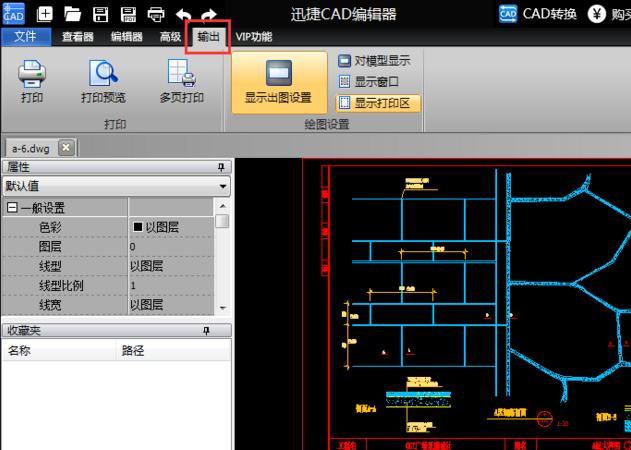Open the CAD转换 converter
The width and height of the screenshot is (631, 450).
pyautogui.click(x=538, y=14)
